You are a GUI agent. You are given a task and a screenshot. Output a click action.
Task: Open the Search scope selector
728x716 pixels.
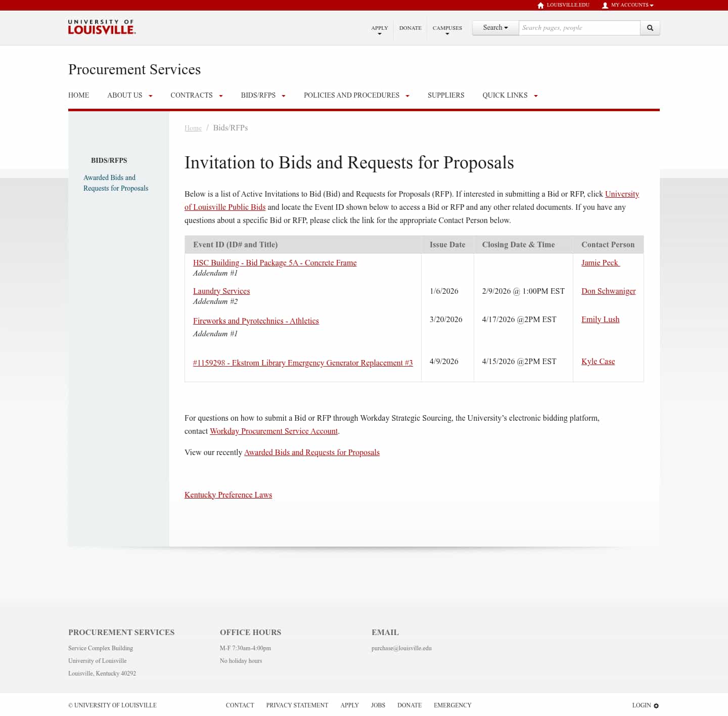[495, 28]
